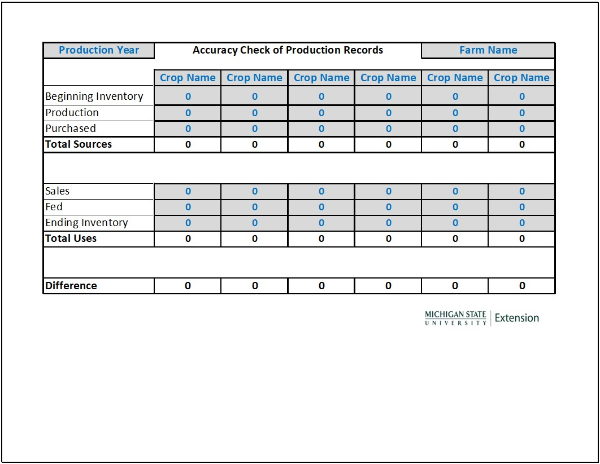Select Beginning Inventory value in first crop column
The image size is (600, 464).
coord(188,97)
